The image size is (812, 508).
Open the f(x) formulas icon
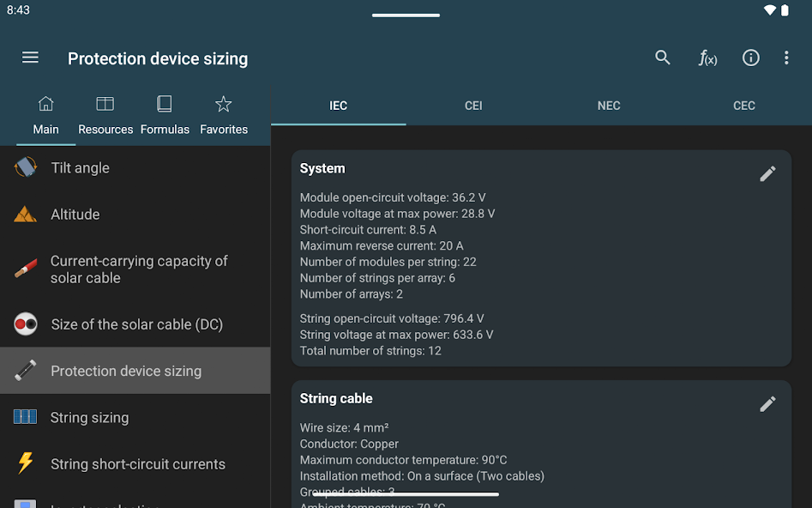tap(707, 57)
